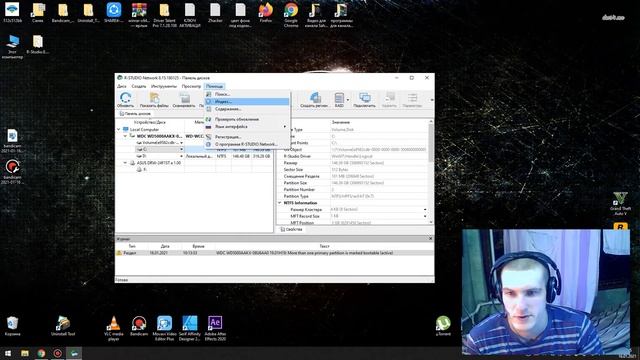Open the Просмотр menu
Image resolution: width=640 pixels, height=360 pixels.
pyautogui.click(x=191, y=86)
